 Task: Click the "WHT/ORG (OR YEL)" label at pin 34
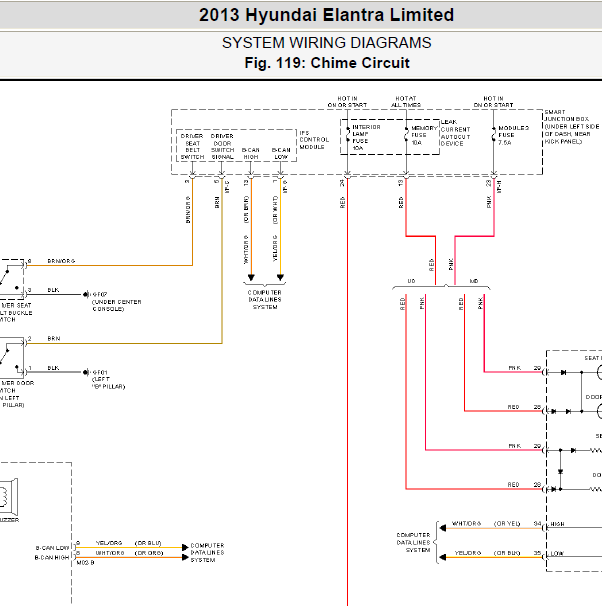486,523
